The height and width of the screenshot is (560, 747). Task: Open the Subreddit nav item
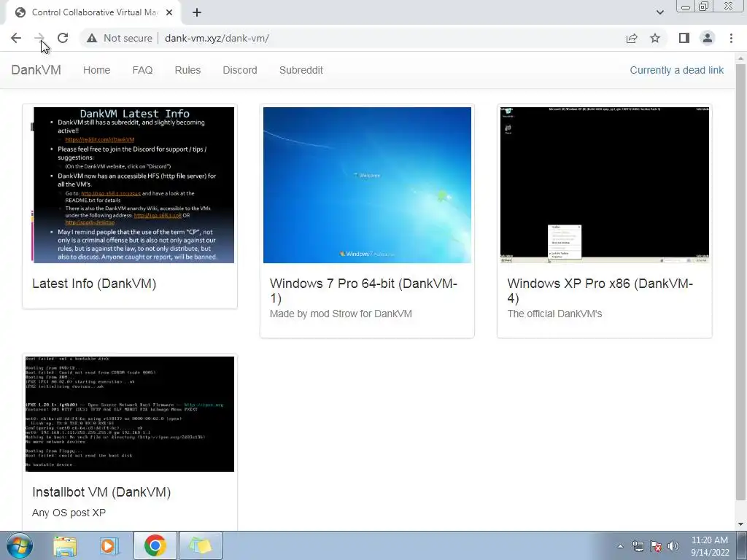(301, 70)
